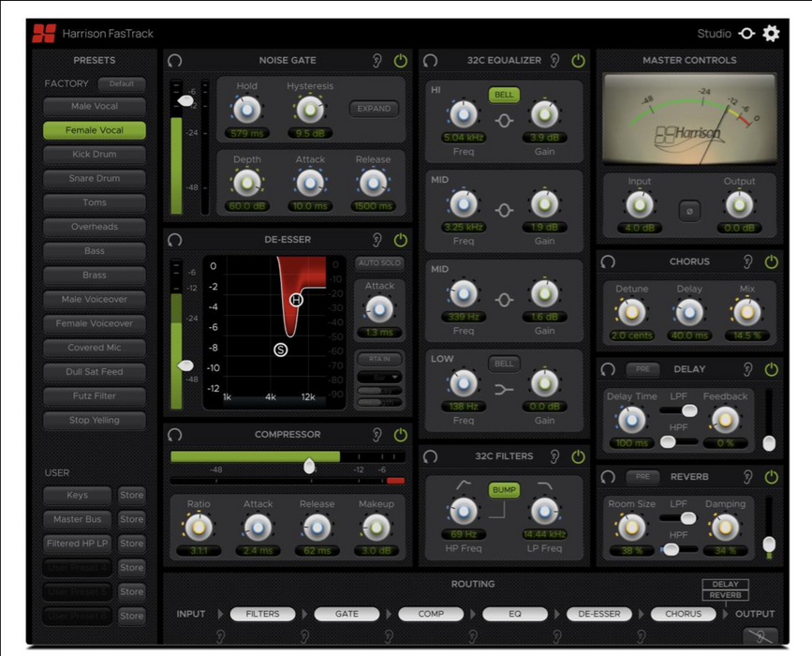The width and height of the screenshot is (812, 656).
Task: Reset the De-Esser module
Action: (175, 240)
